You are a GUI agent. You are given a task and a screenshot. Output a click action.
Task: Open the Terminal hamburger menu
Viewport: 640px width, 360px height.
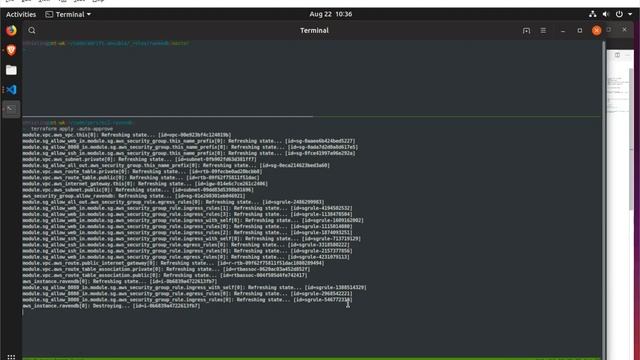pyautogui.click(x=543, y=31)
